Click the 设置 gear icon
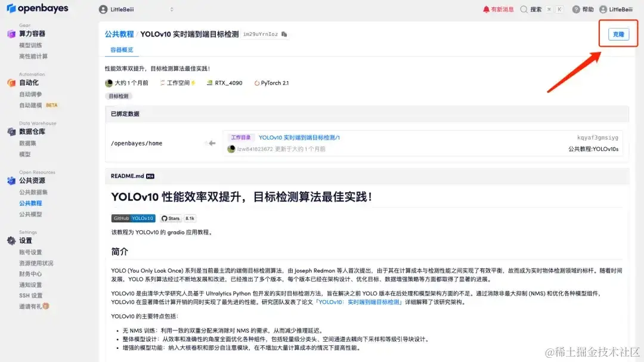 click(x=11, y=240)
